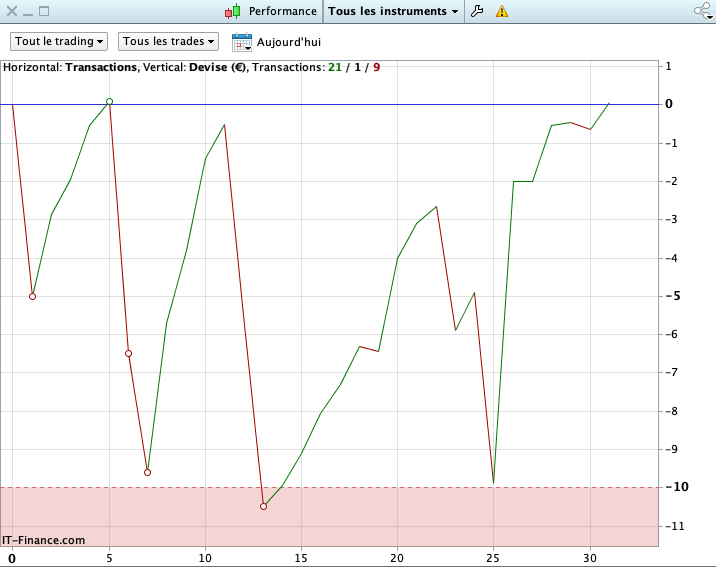Expand the 'Tous les instruments' dropdown
The image size is (716, 570).
(393, 11)
